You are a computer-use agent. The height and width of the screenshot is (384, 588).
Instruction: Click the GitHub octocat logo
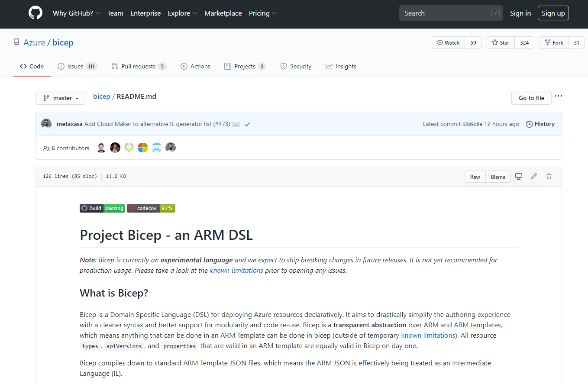[36, 13]
